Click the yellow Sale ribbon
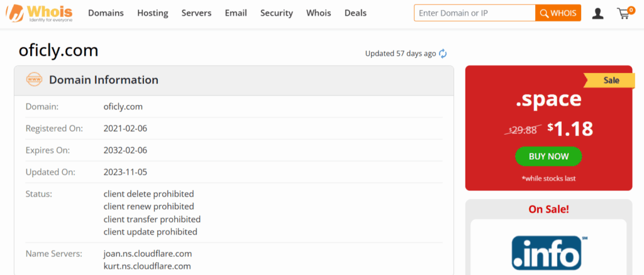Viewport: 644px width, 275px height. point(610,81)
